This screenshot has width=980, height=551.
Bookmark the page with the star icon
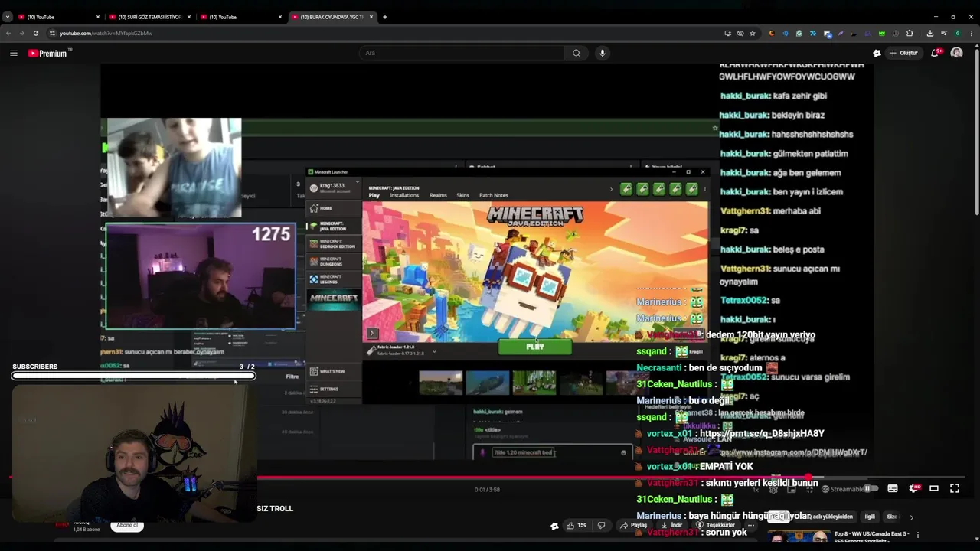coord(753,33)
